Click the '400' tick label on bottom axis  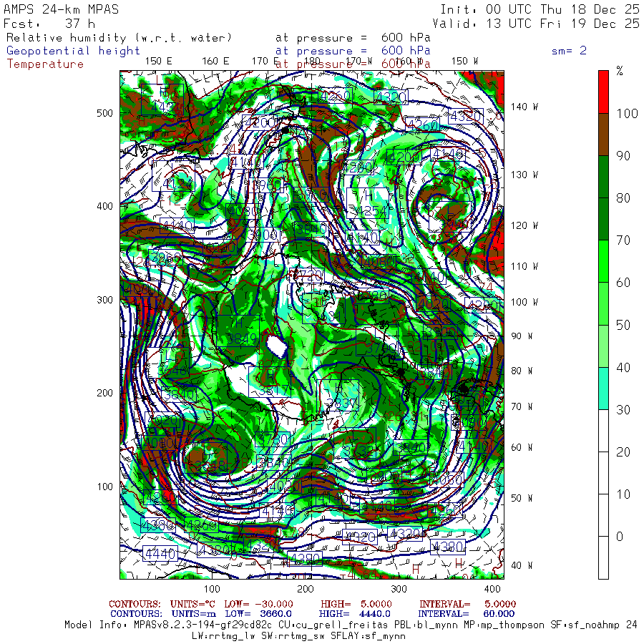pos(492,589)
